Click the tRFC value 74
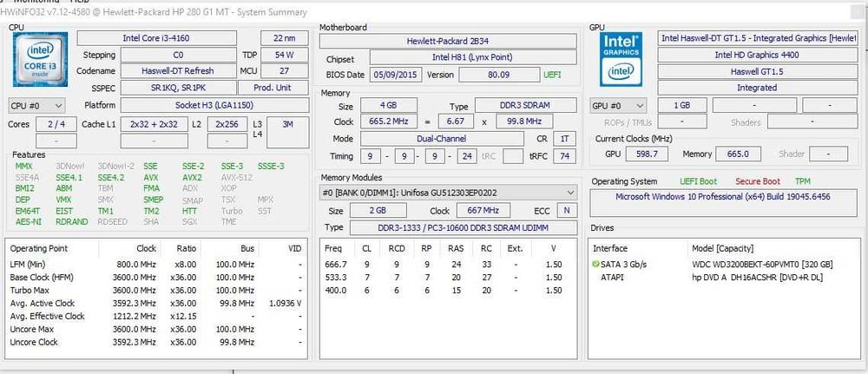The image size is (868, 374). click(565, 156)
